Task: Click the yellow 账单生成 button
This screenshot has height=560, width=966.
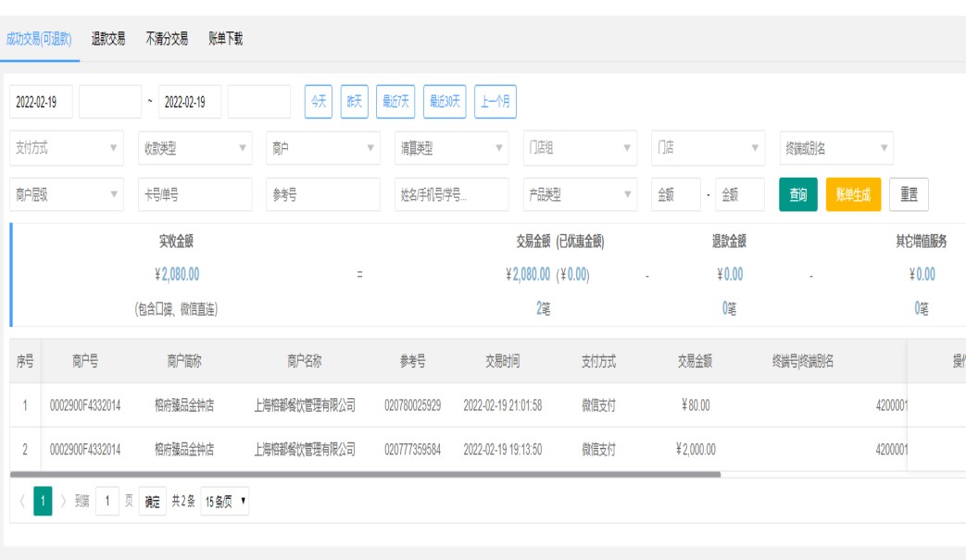Action: (853, 195)
